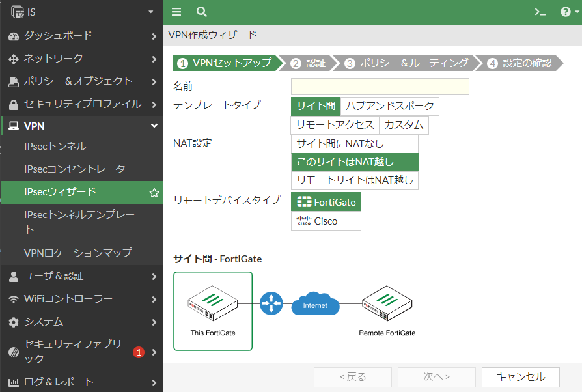Open the help question mark menu
Viewport: 582px width, 392px height.
pyautogui.click(x=570, y=12)
